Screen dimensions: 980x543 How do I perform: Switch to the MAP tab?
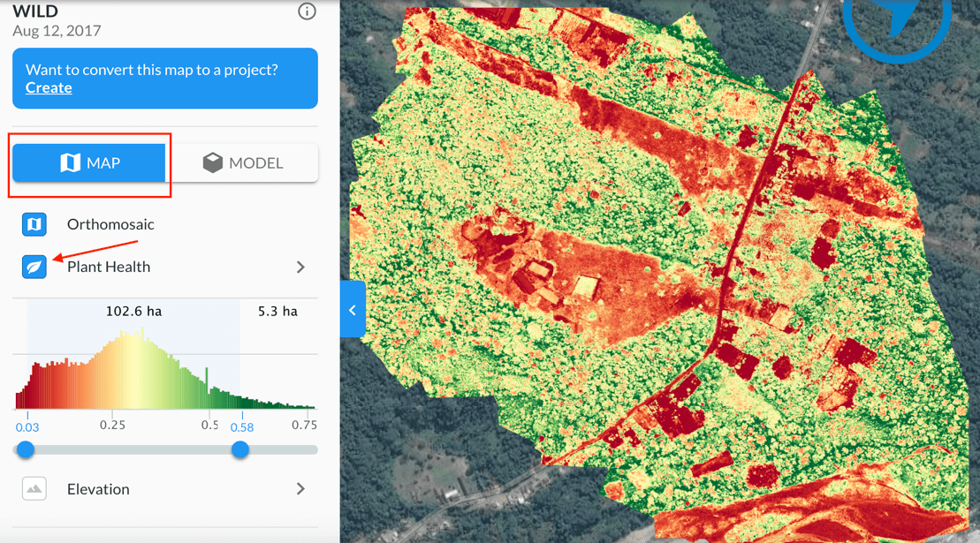click(88, 162)
